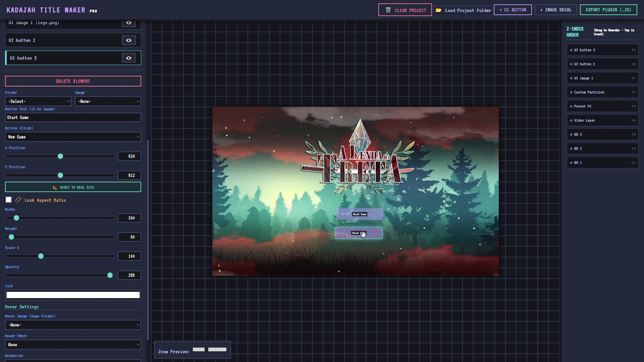The height and width of the screenshot is (362, 644).
Task: Click the Height value field showing 50
Action: 129,237
